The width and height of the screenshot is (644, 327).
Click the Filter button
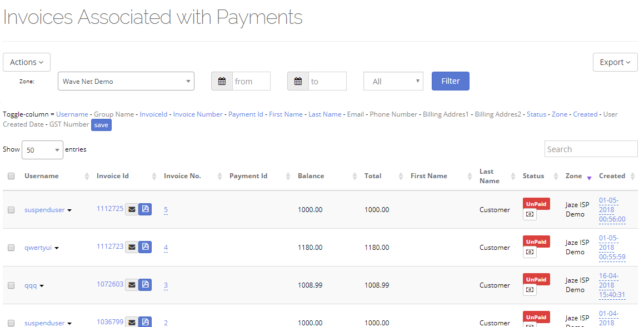pos(450,81)
